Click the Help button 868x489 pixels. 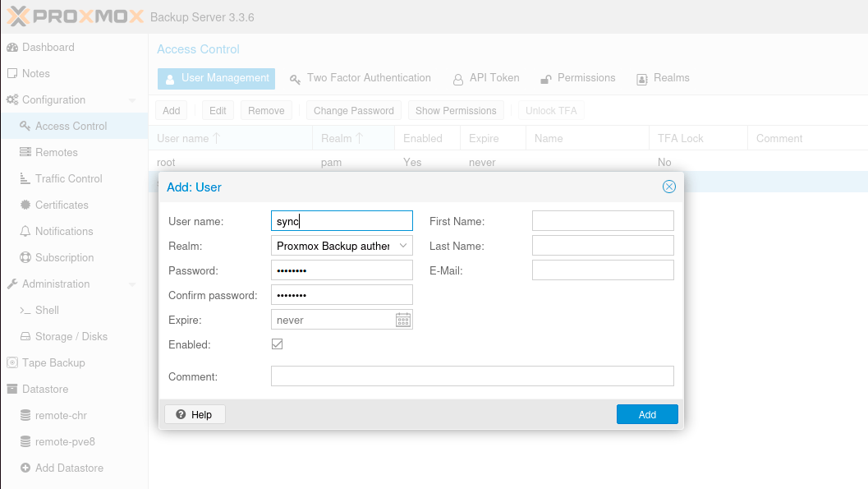195,415
